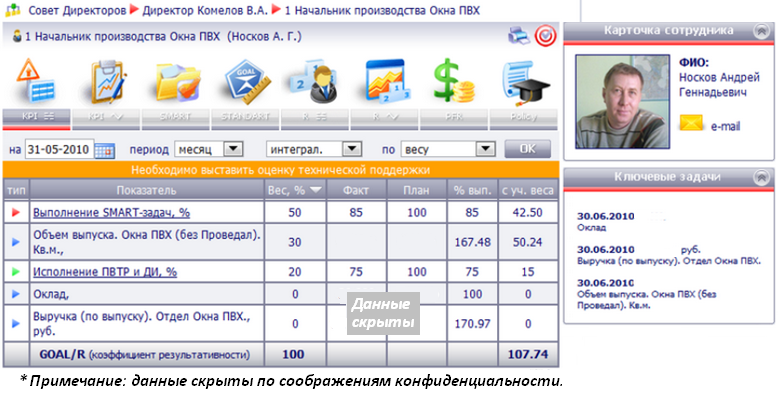778x398 pixels.
Task: Open the KPI table warning icon
Action: tap(36, 80)
